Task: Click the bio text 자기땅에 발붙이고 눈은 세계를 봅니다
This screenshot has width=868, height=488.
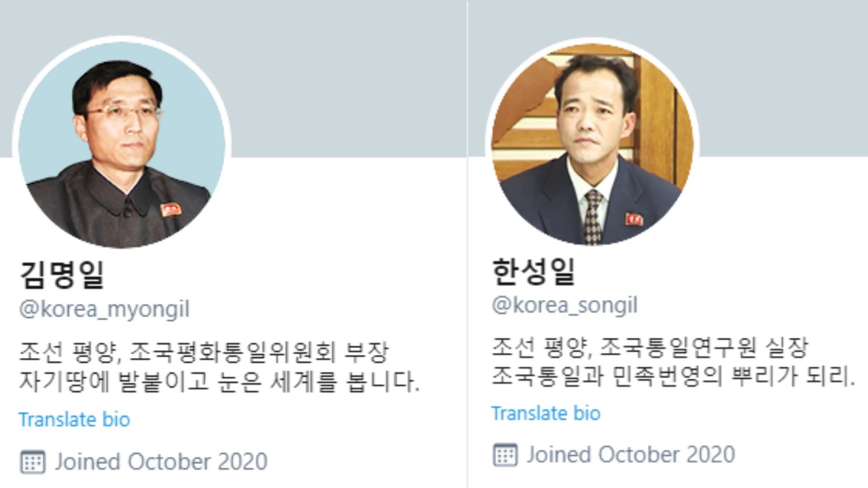Action: click(x=219, y=382)
